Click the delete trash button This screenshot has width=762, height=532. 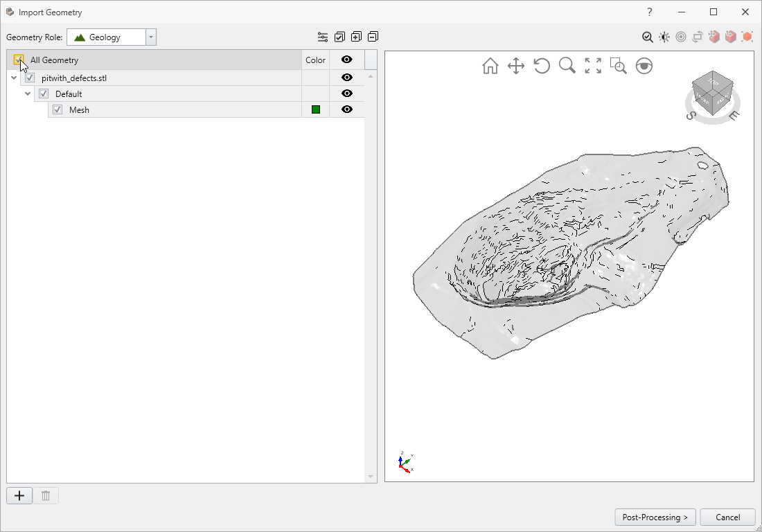coord(46,495)
